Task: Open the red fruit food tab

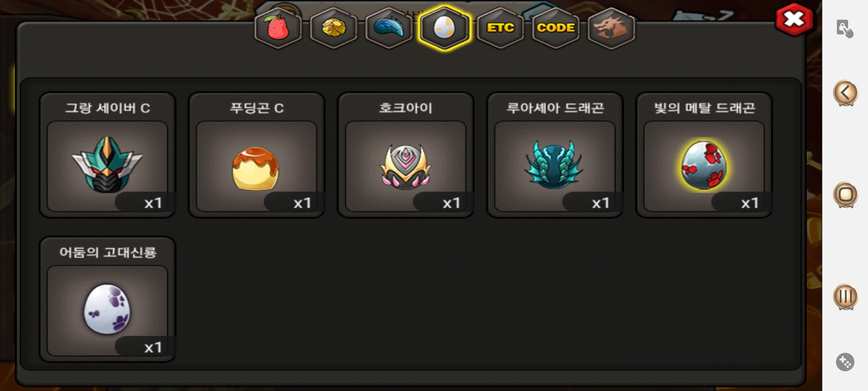Action: pyautogui.click(x=278, y=28)
